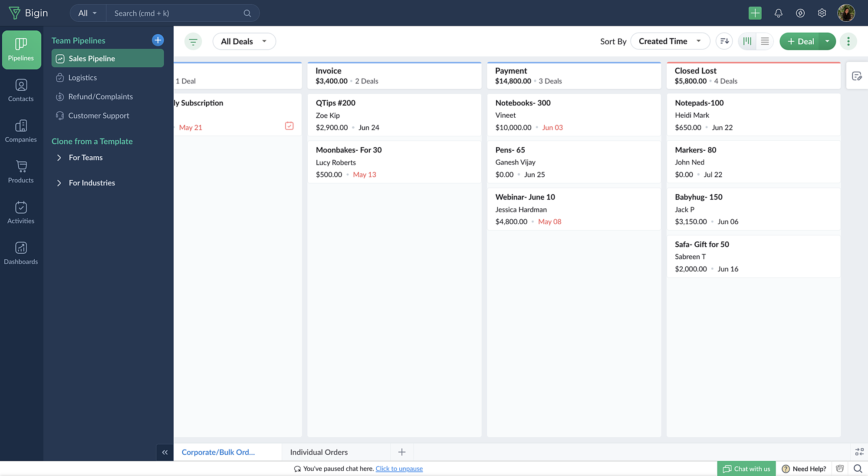
Task: Switch to kanban board view
Action: click(x=747, y=41)
